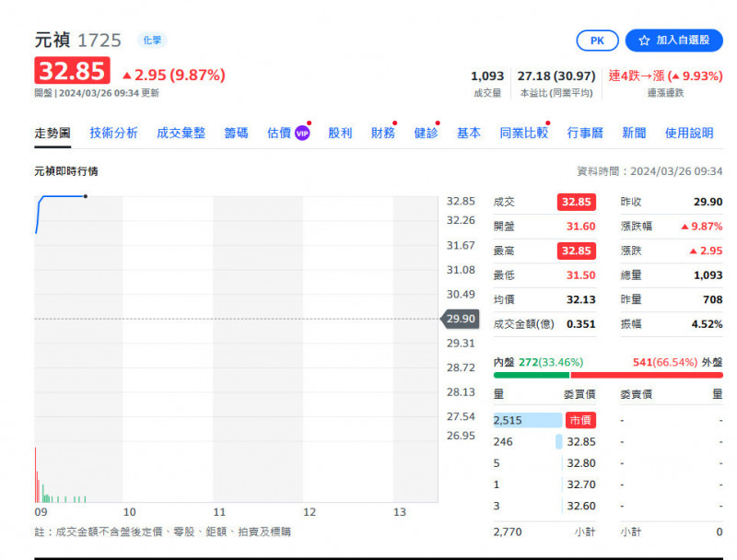Click the purple VIP badge beside 估價
Viewport: 737px width, 560px height.
tap(302, 134)
